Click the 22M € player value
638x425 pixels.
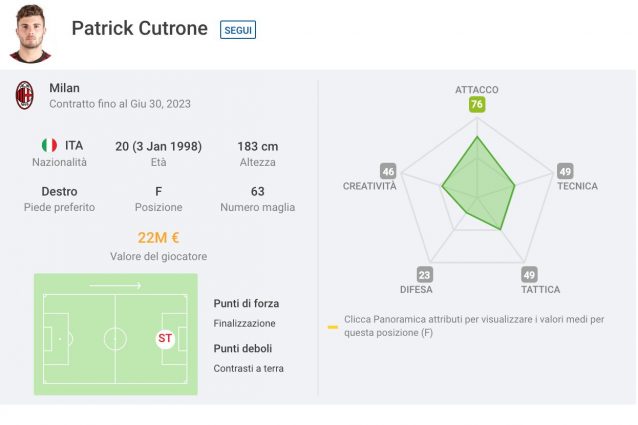point(158,238)
